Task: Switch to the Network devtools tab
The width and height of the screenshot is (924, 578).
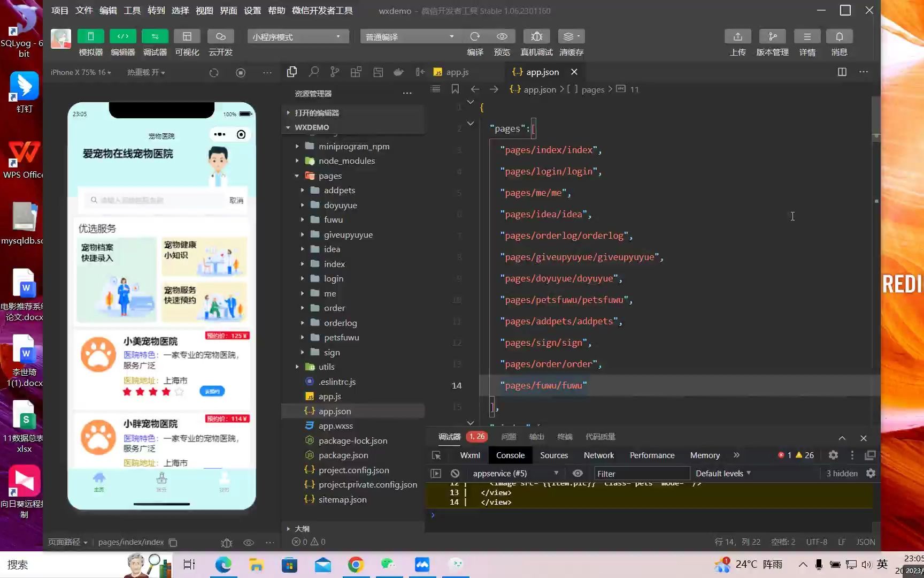Action: click(599, 455)
